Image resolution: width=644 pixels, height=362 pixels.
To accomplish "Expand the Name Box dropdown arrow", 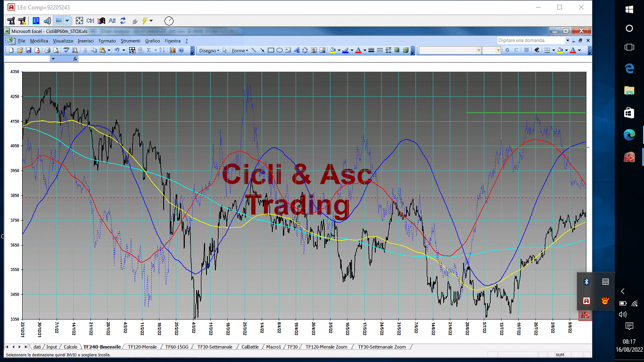I will click(x=53, y=59).
